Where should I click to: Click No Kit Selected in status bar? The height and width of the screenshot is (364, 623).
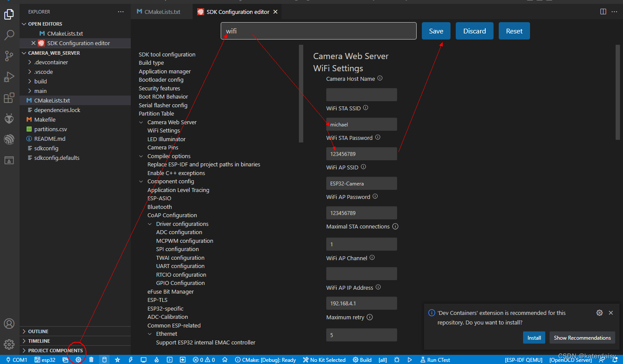coord(324,360)
